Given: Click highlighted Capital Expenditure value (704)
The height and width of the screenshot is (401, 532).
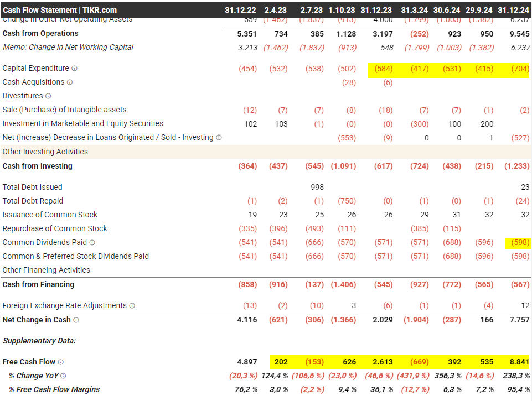Looking at the screenshot, I should point(520,69).
